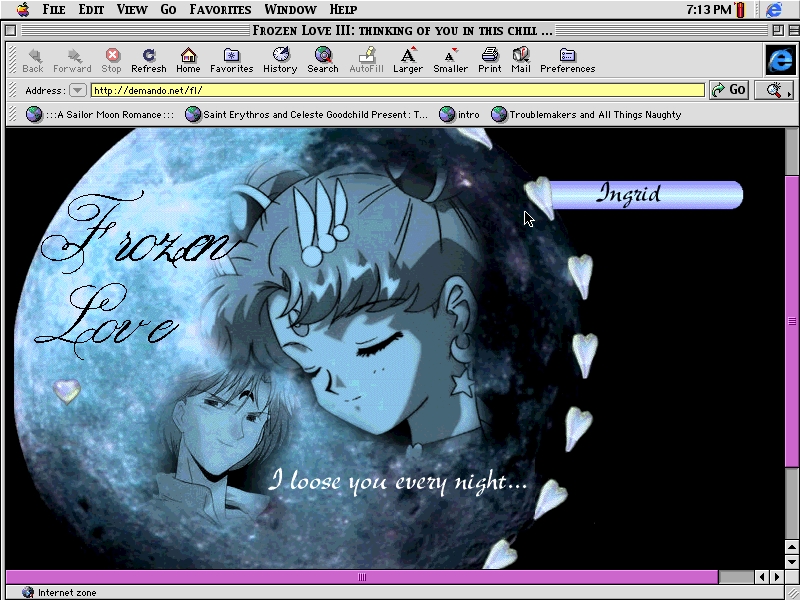Open the Window menu
Screen dimensions: 800x600
point(290,10)
